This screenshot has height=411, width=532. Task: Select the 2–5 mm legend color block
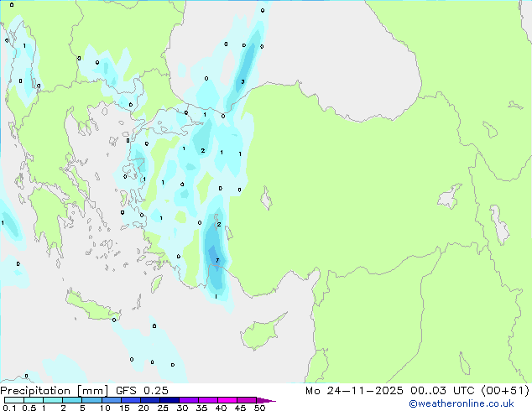point(72,400)
